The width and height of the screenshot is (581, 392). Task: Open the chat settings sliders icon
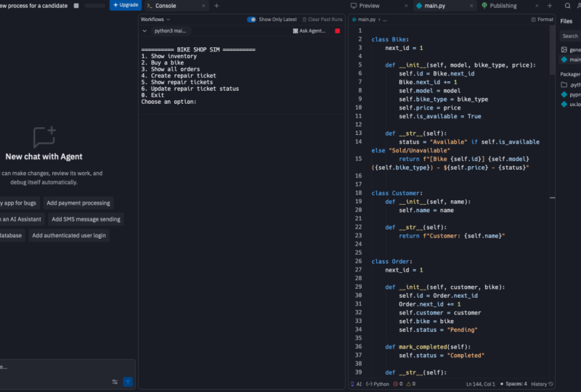(115, 382)
